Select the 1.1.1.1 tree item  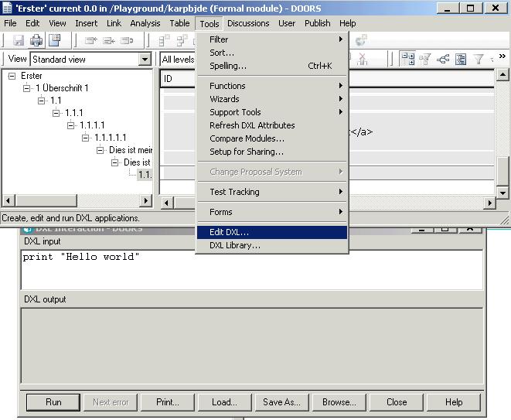click(x=92, y=125)
